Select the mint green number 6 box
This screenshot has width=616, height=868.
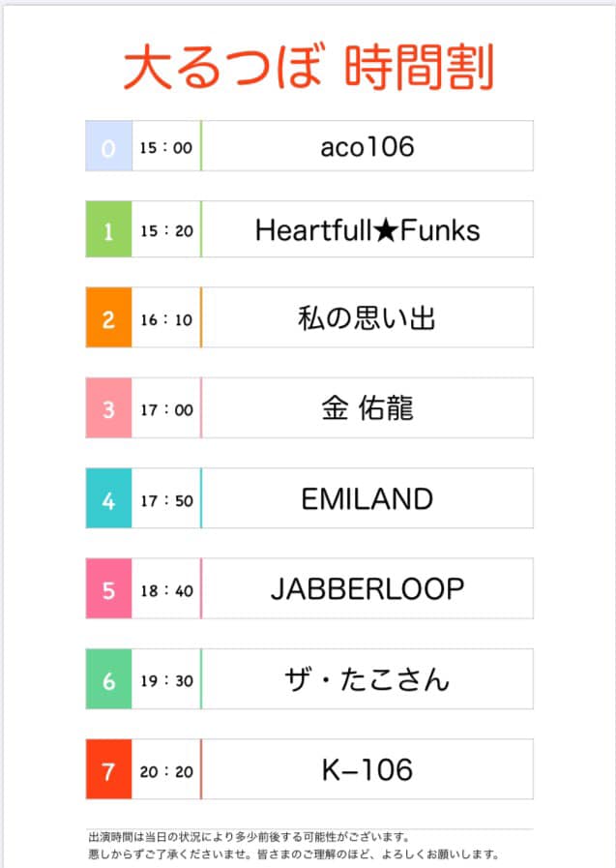pyautogui.click(x=108, y=679)
